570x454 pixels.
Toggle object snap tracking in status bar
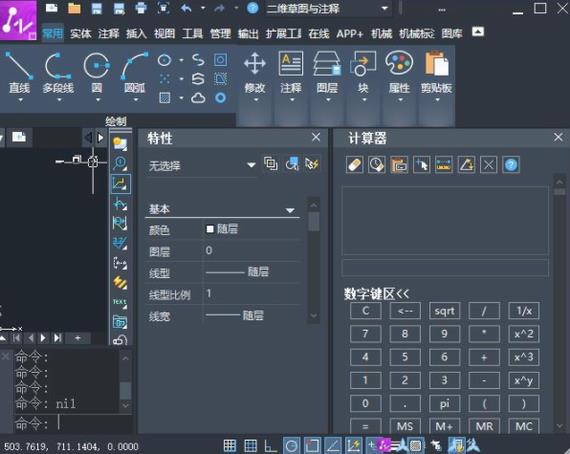tap(333, 446)
